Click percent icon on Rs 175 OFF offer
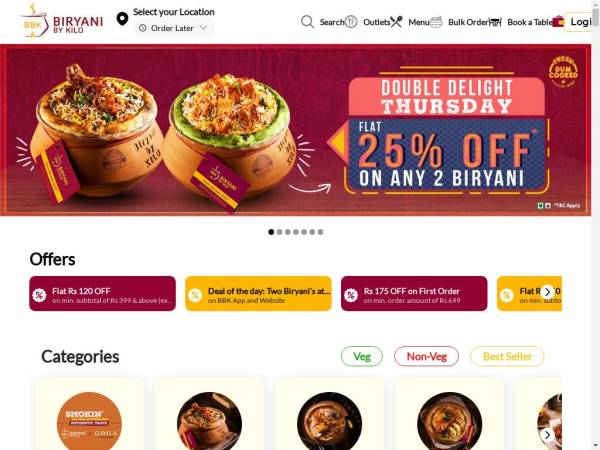This screenshot has width=600, height=450. click(351, 295)
